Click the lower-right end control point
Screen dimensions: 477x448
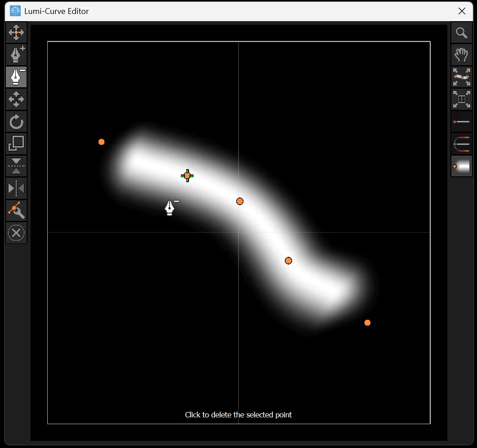point(368,323)
